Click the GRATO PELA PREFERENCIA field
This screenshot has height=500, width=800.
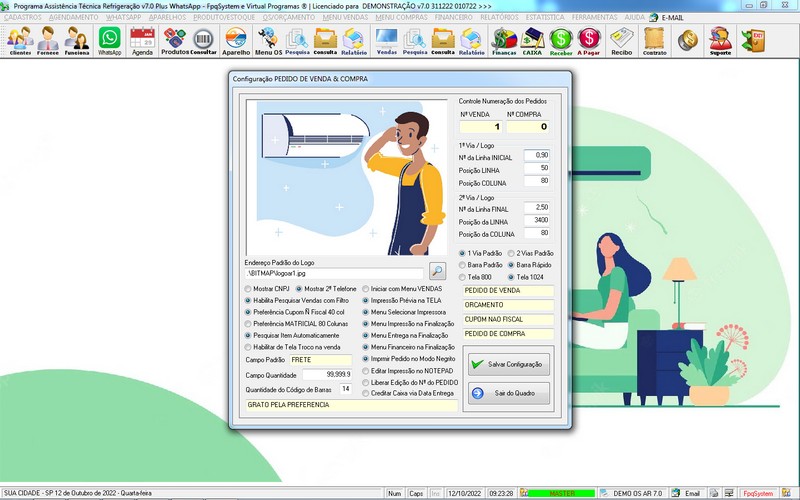click(352, 405)
